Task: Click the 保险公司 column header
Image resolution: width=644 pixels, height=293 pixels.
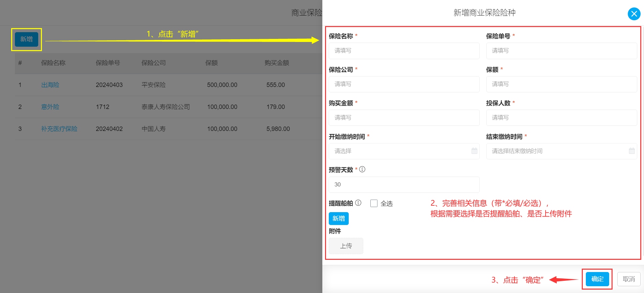Action: click(154, 63)
